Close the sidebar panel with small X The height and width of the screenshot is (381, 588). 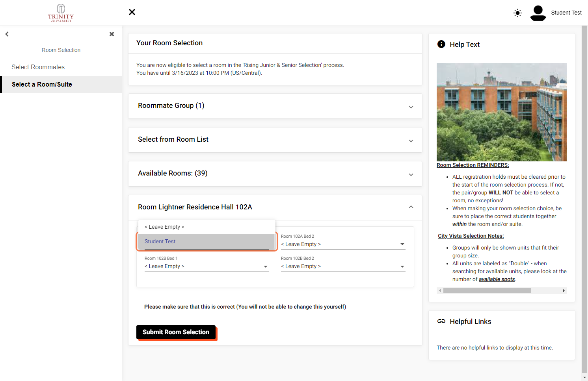point(112,34)
